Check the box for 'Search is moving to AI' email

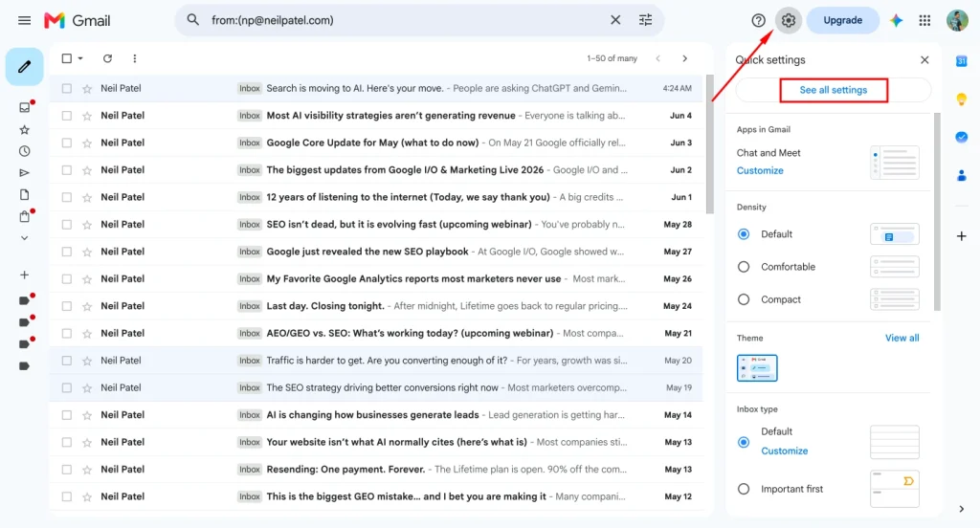coord(66,89)
